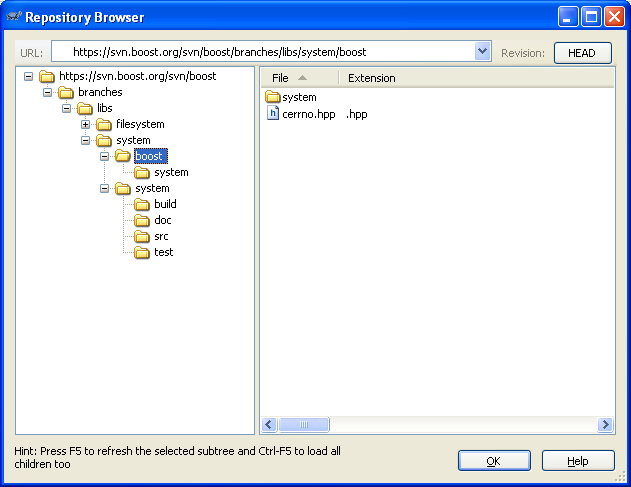Image resolution: width=631 pixels, height=487 pixels.
Task: Click the cerrno.hpp header file icon
Action: tap(273, 113)
